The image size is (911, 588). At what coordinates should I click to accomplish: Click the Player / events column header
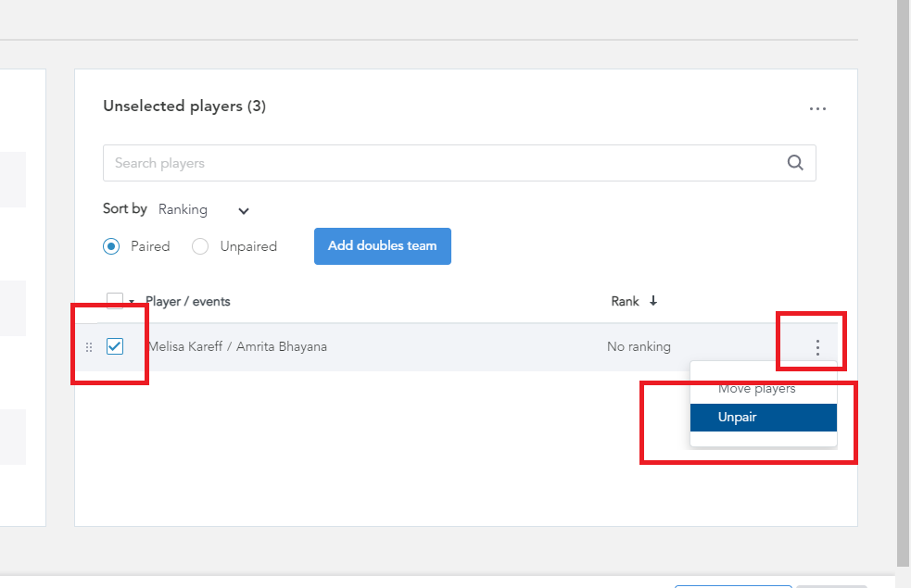(x=187, y=301)
